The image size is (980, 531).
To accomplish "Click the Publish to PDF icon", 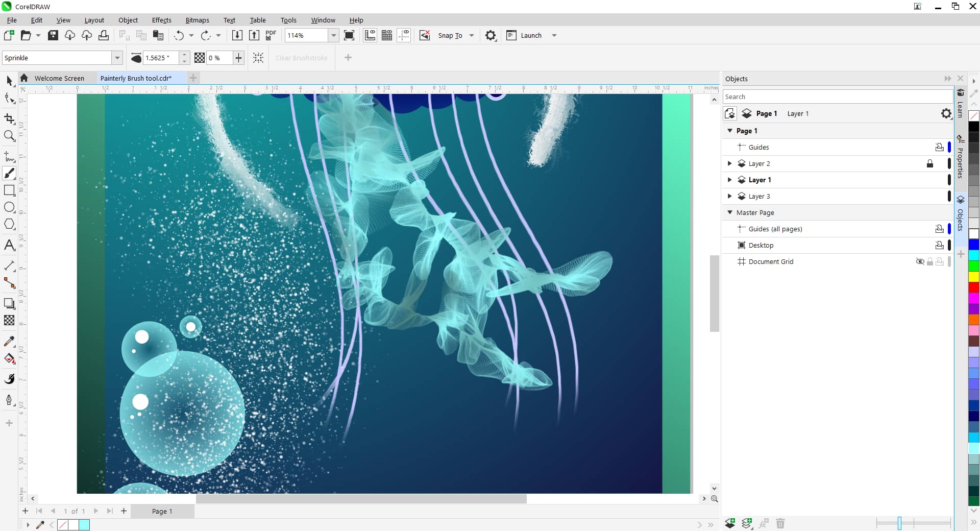I will (x=271, y=35).
